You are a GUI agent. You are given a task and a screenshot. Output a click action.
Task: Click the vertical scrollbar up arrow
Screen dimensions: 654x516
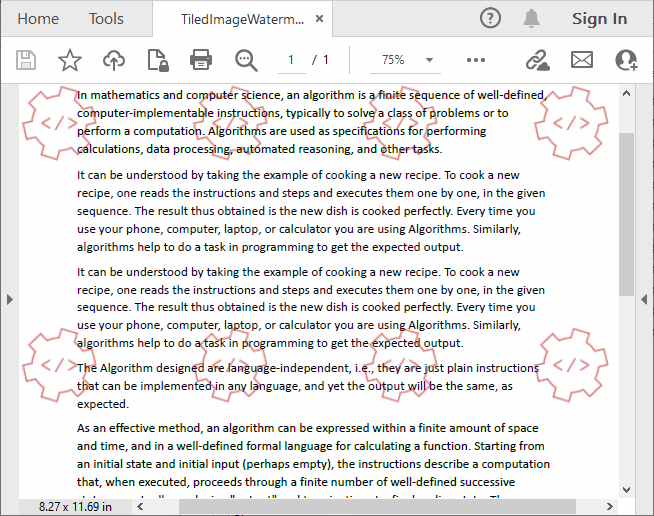click(626, 93)
